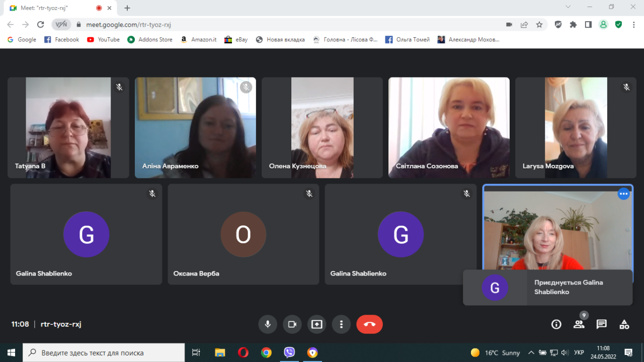Click the share page icon in address bar
Screen dimensions: 644x362
524,24
